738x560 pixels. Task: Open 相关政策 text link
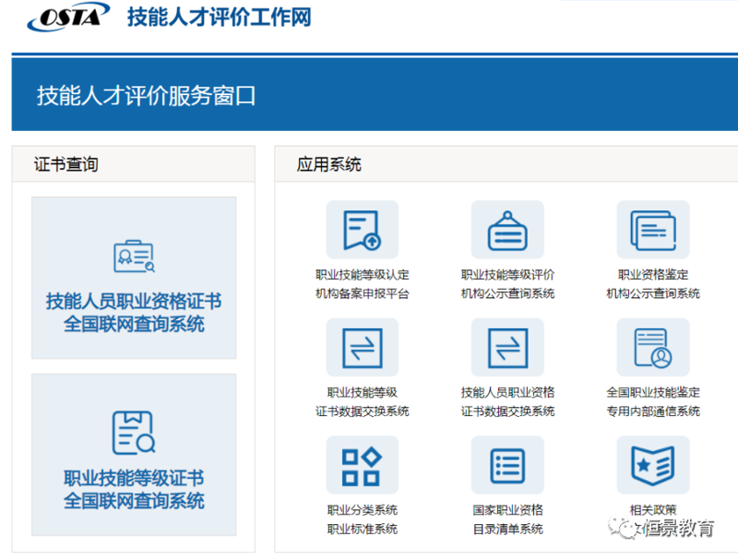653,509
